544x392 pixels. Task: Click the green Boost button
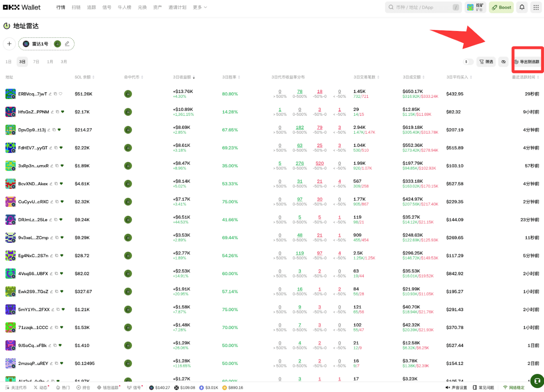pyautogui.click(x=501, y=7)
